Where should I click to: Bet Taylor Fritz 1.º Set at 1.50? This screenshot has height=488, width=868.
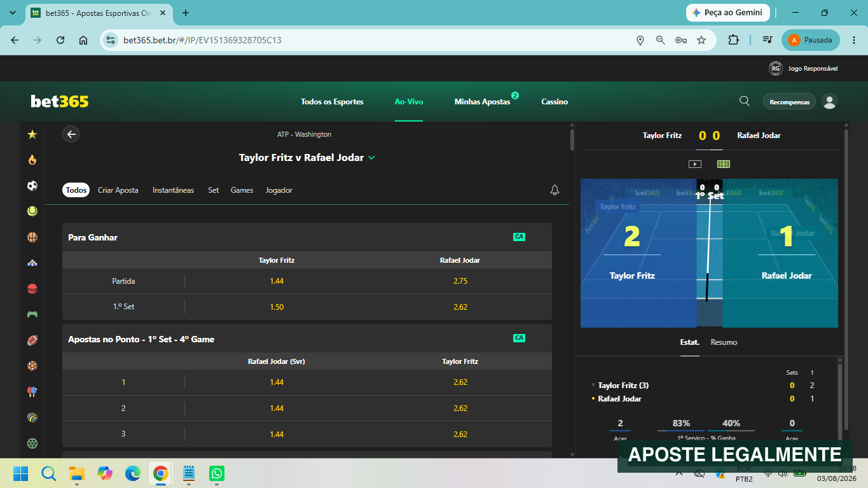pyautogui.click(x=277, y=307)
